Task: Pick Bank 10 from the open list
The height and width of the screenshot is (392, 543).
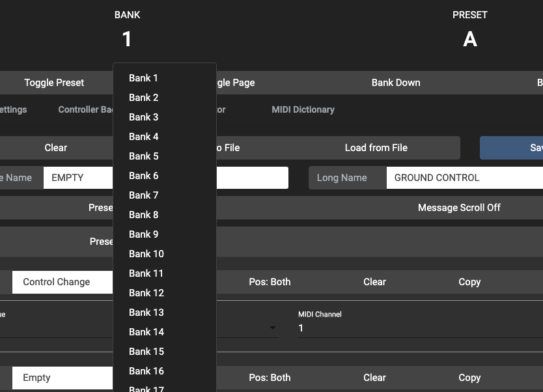Action: (146, 254)
